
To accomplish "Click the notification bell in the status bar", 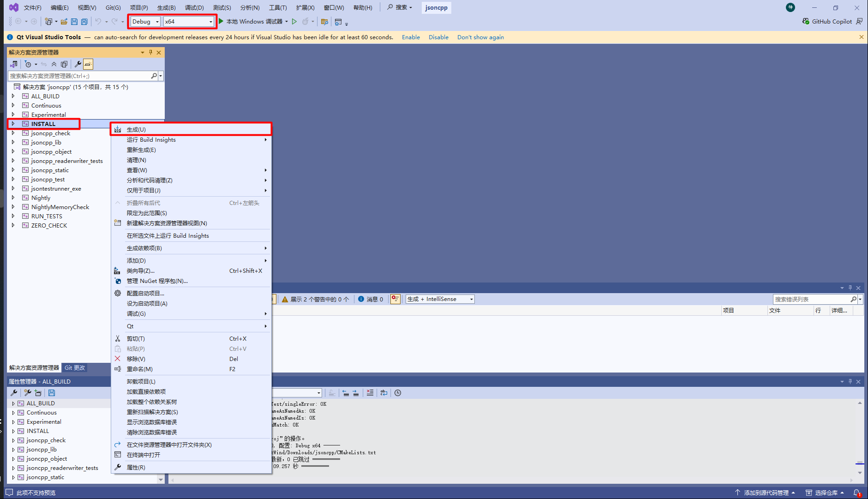I will coord(856,493).
